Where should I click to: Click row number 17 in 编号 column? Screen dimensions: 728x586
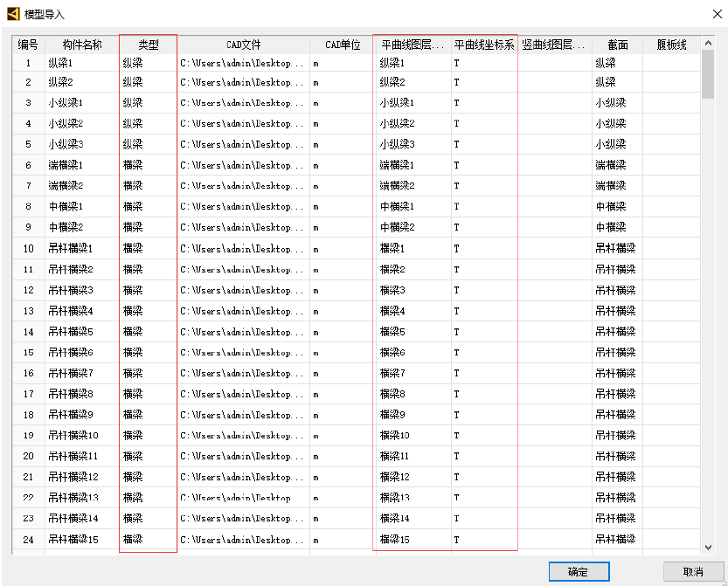28,395
